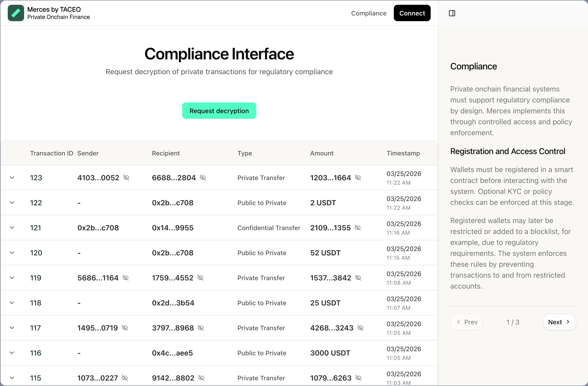Viewport: 588px width, 386px height.
Task: Open the sidebar panel toggle icon
Action: pos(452,13)
